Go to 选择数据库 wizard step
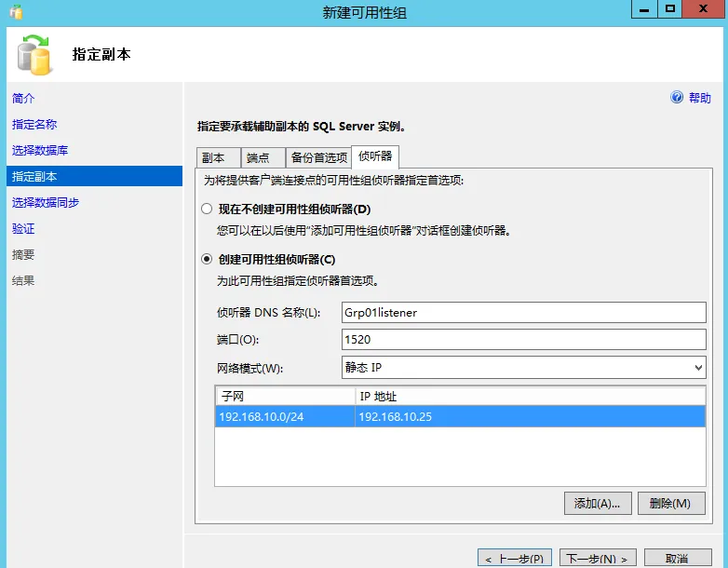 [40, 151]
